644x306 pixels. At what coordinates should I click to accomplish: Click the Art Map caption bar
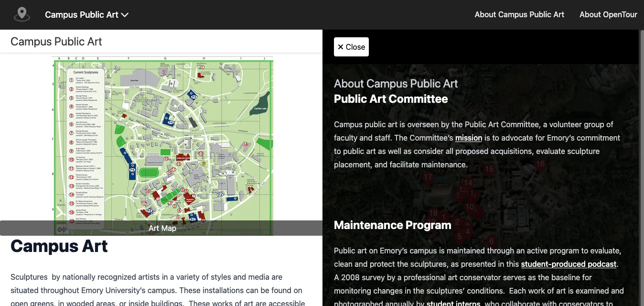click(161, 228)
